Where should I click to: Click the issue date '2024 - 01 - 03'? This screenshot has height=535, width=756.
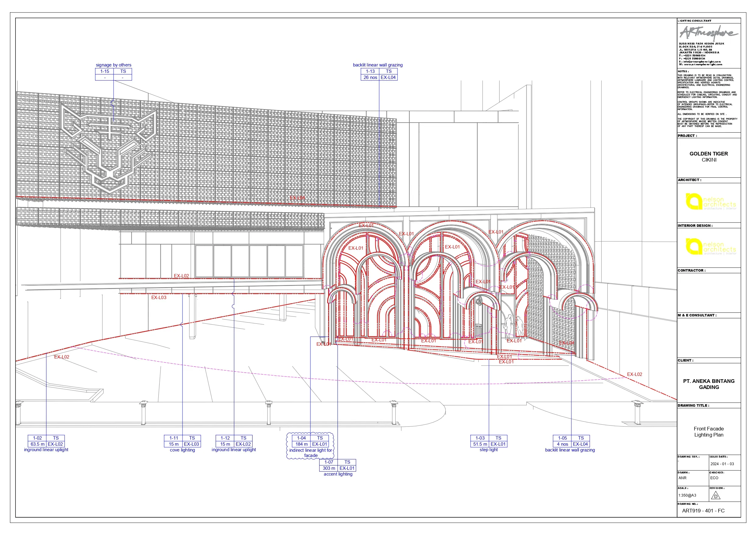(x=722, y=464)
